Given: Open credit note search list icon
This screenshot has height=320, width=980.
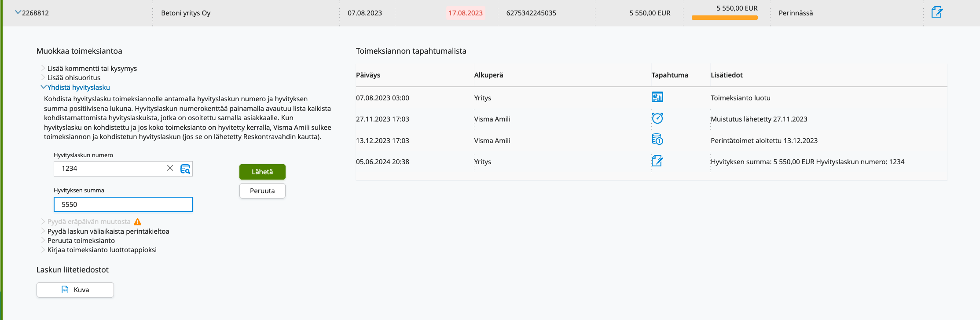Looking at the screenshot, I should [x=185, y=169].
